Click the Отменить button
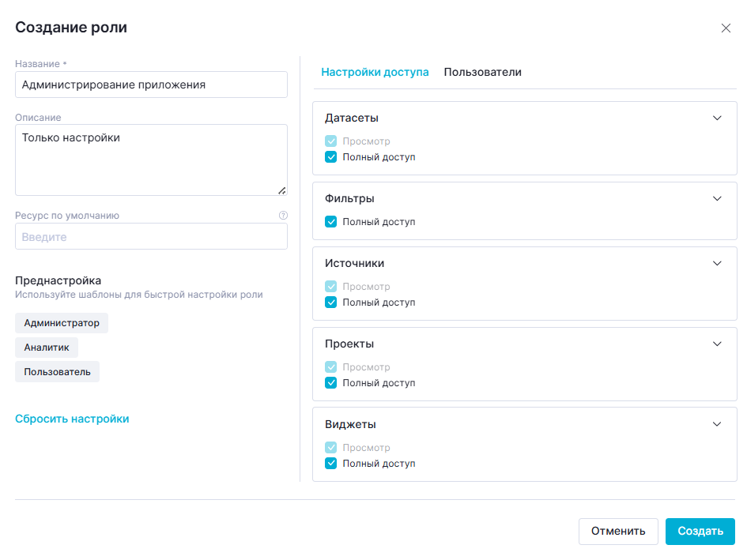This screenshot has width=747, height=560. tap(618, 532)
